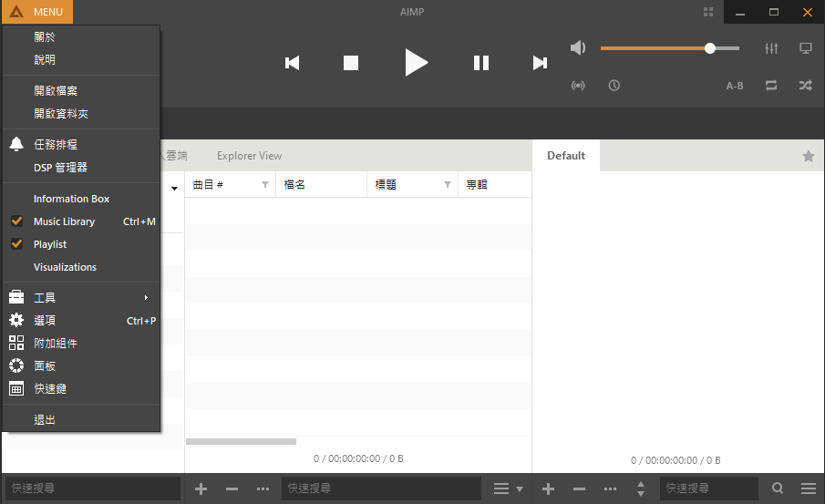Open the equalizer settings icon
Viewport: 825px width, 504px height.
point(771,48)
